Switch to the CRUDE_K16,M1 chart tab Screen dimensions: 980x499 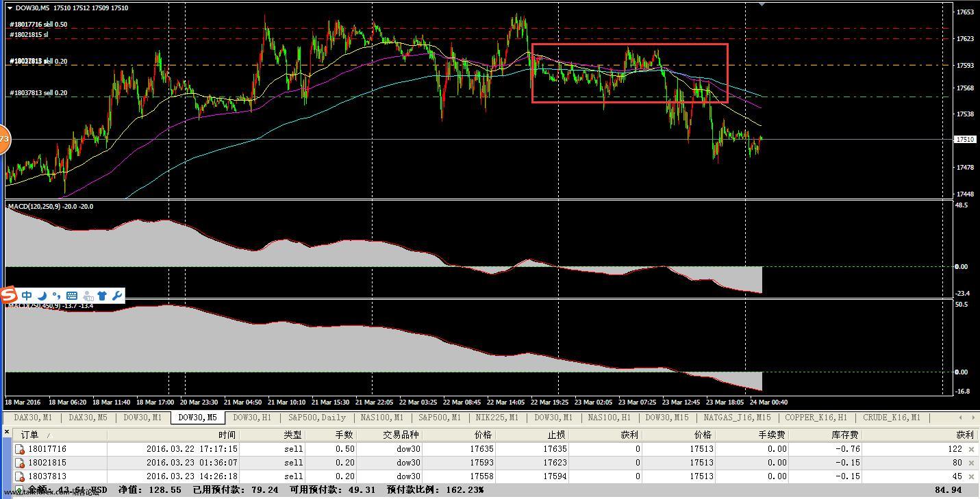(x=892, y=418)
